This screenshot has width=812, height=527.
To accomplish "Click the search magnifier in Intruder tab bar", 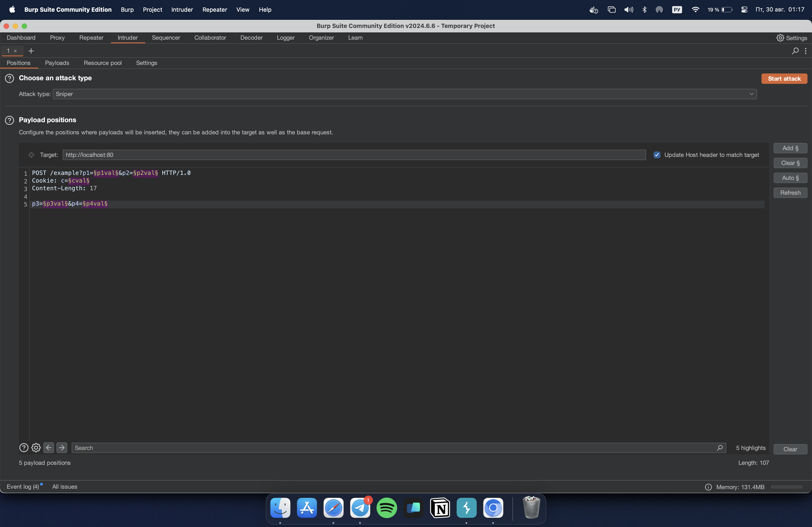I will coord(795,51).
